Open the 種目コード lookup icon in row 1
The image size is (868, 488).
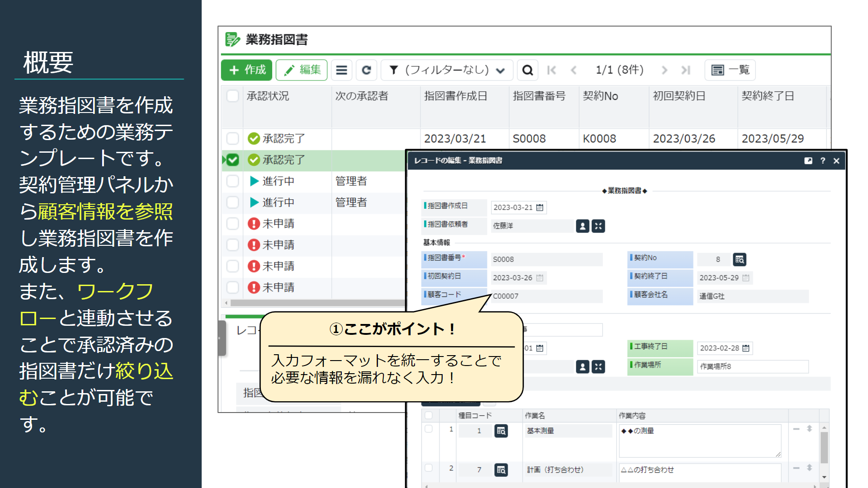click(501, 431)
